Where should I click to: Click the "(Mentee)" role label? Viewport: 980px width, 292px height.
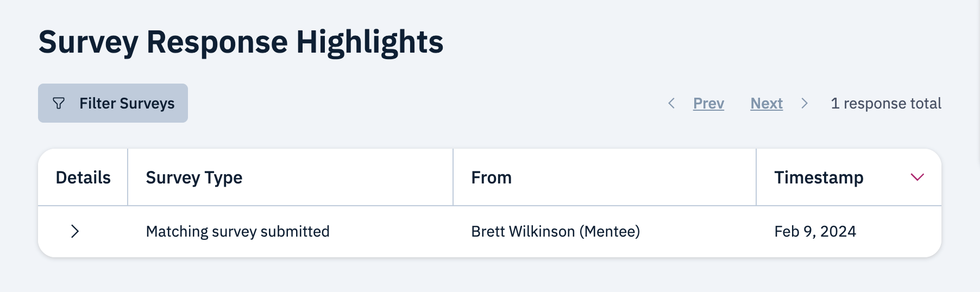point(610,231)
